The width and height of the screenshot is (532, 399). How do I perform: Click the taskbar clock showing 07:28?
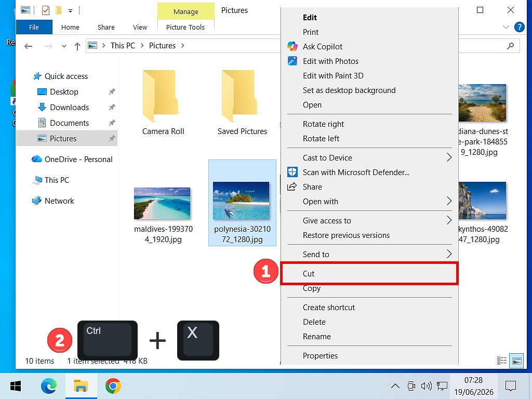[474, 386]
